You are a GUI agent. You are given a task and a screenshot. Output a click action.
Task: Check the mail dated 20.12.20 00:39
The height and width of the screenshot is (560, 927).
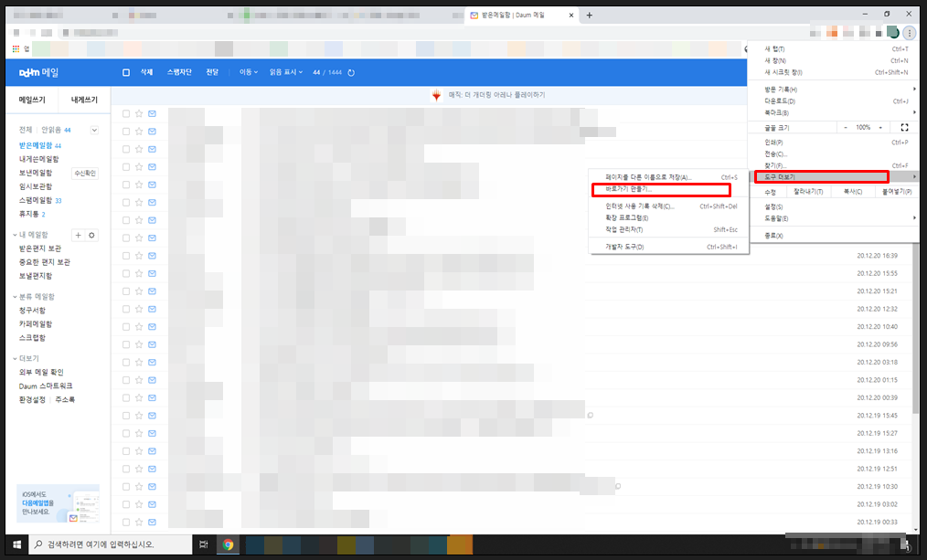[126, 397]
